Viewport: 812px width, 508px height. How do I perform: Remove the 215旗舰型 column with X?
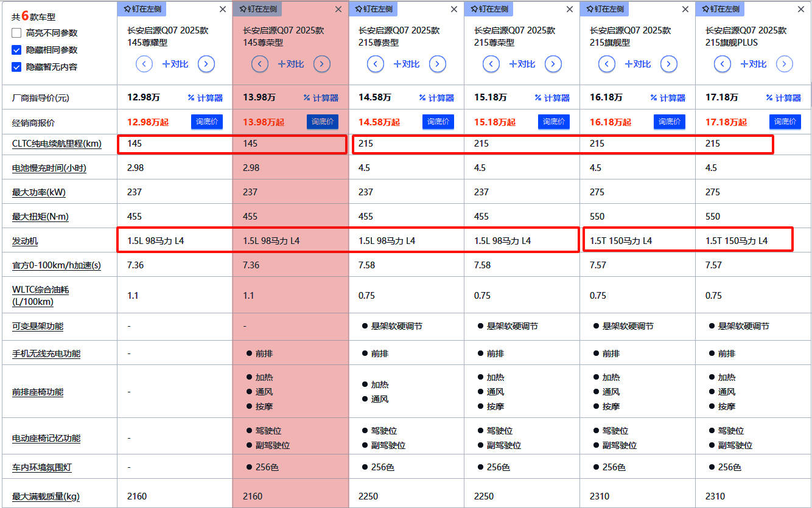click(685, 9)
